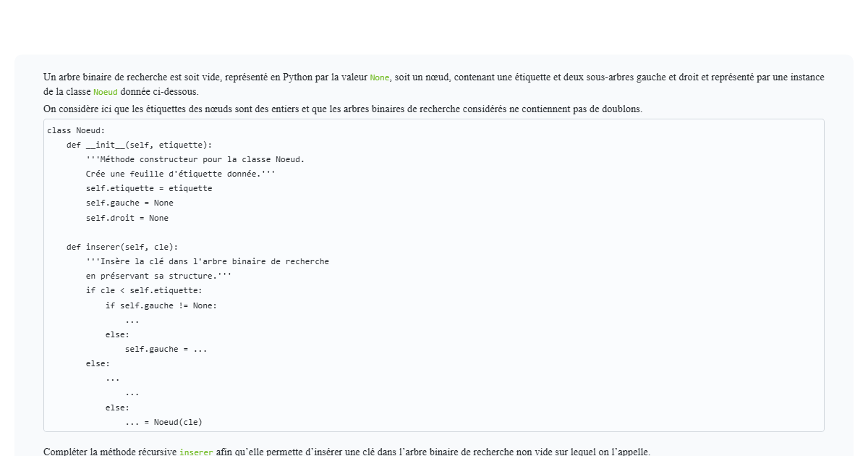The image size is (868, 456).
Task: Click inside the bordered code block area
Action: 434,275
